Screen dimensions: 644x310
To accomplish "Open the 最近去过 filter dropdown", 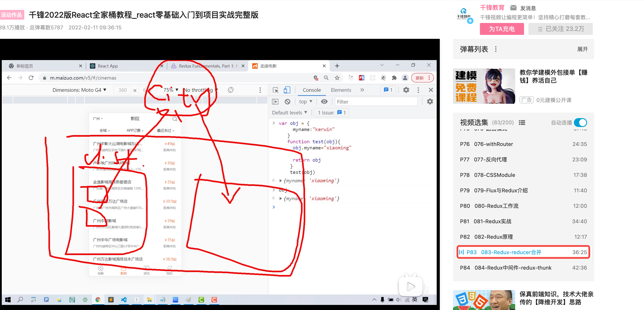I will 165,130.
